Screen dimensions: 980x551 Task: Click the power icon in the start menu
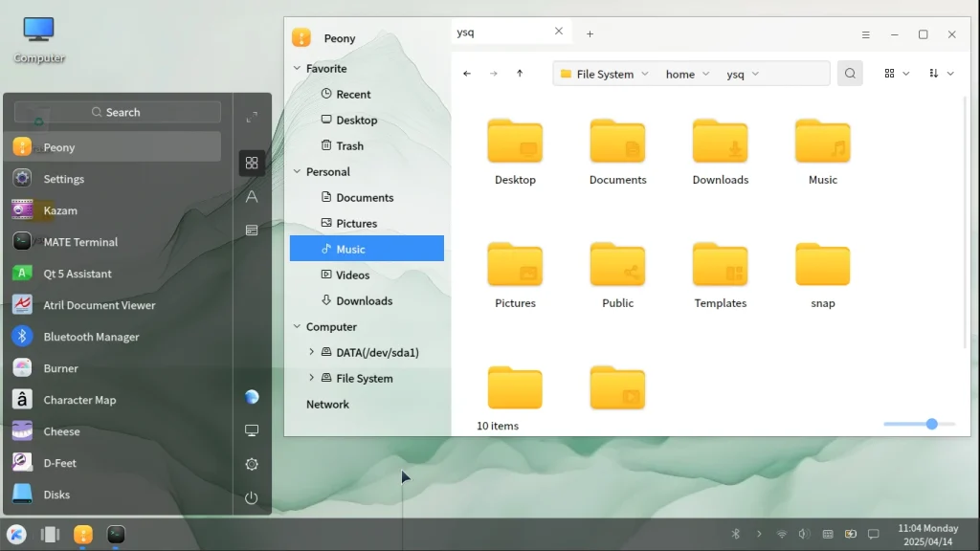pyautogui.click(x=251, y=497)
